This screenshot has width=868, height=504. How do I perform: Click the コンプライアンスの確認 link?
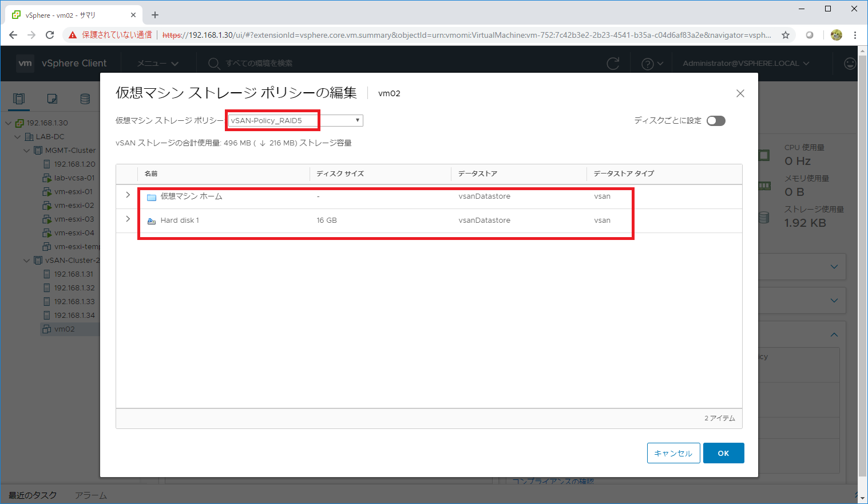[x=553, y=481]
